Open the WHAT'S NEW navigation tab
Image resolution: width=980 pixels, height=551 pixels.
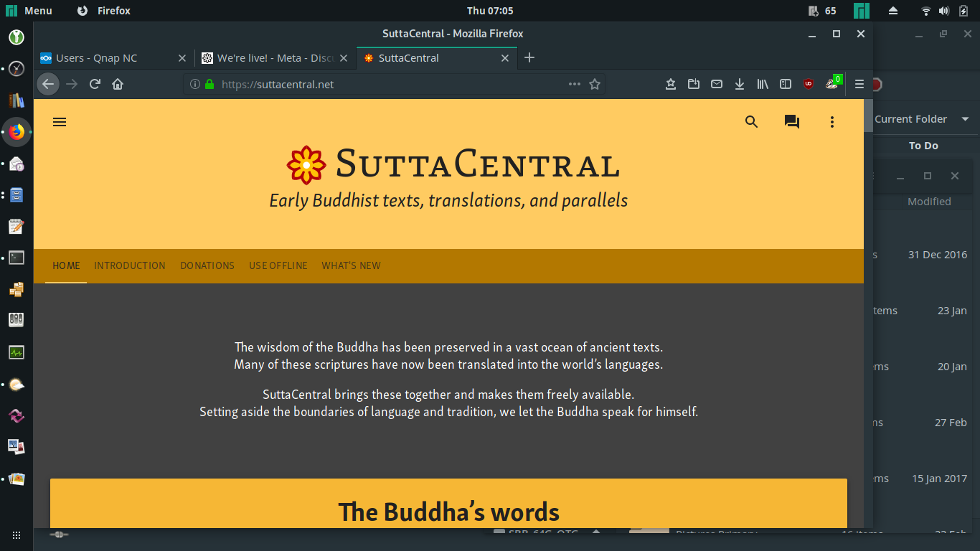click(351, 265)
